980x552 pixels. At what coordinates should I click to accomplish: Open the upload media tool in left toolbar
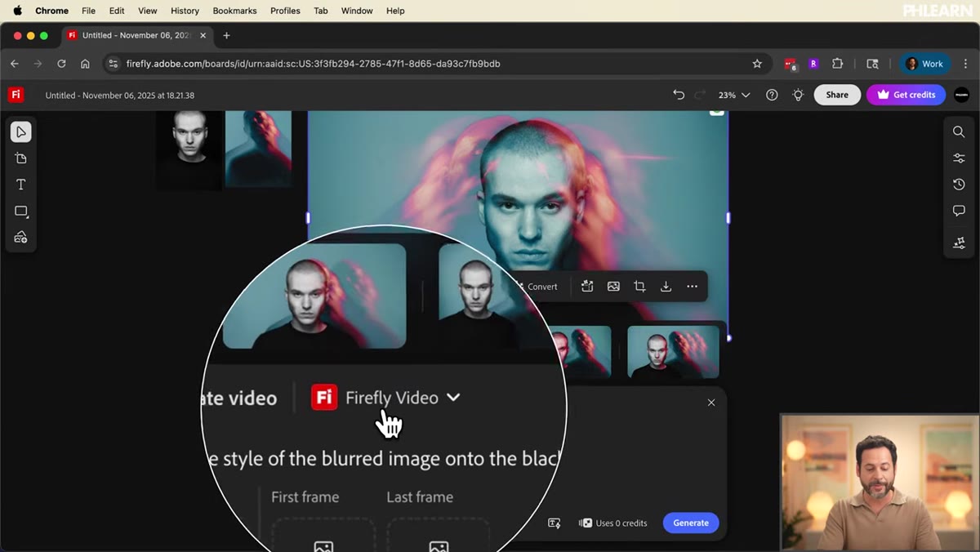click(x=21, y=238)
